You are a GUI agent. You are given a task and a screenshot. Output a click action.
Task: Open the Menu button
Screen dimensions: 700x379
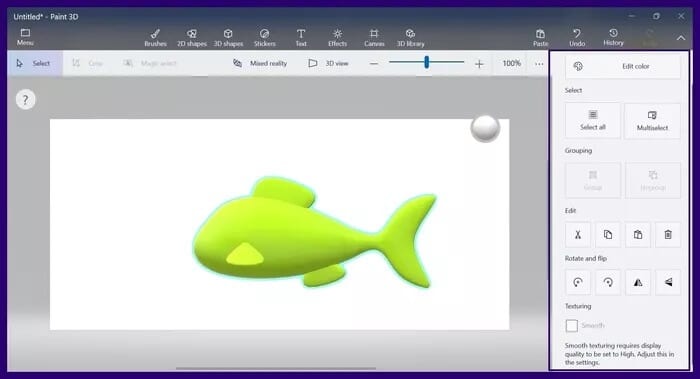pyautogui.click(x=25, y=37)
